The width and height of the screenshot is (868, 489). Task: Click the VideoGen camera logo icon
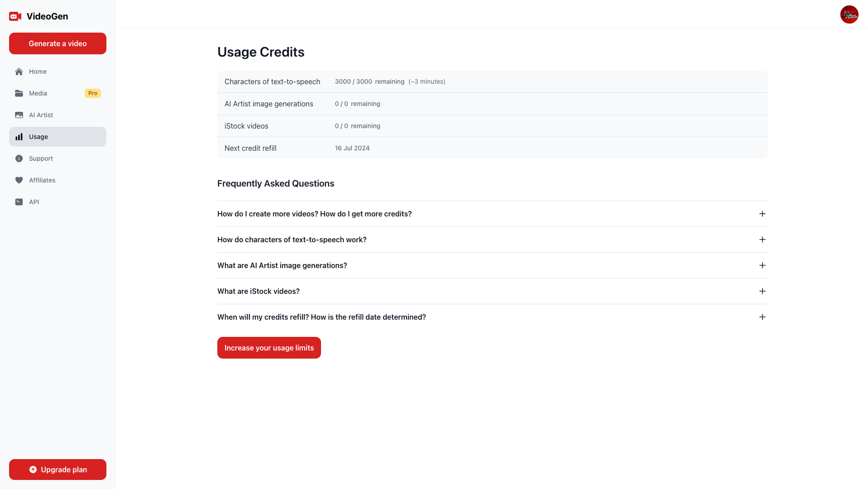click(x=15, y=17)
